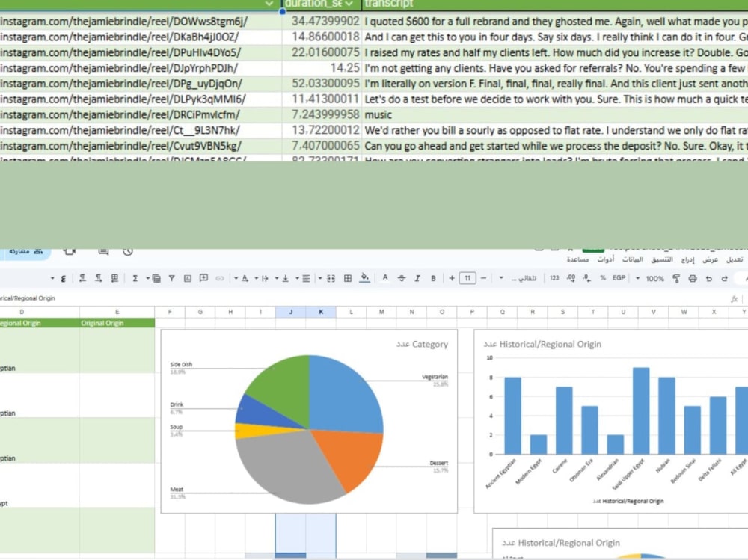Viewport: 748px width, 560px height.
Task: Click the Original Origin header cell
Action: point(117,323)
